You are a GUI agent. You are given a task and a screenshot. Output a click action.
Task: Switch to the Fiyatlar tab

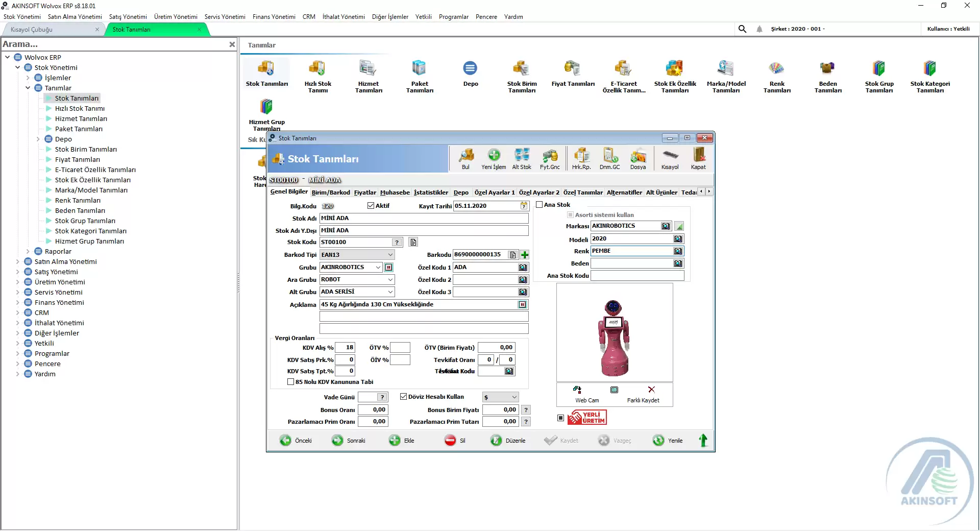pyautogui.click(x=365, y=192)
